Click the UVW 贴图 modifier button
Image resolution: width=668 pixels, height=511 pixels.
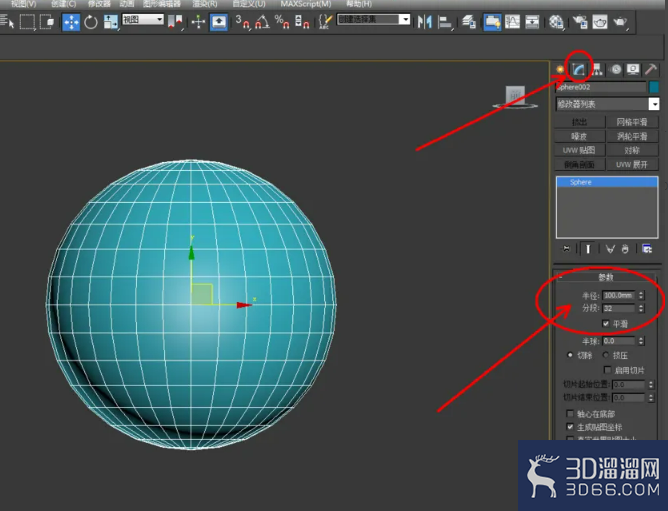579,150
